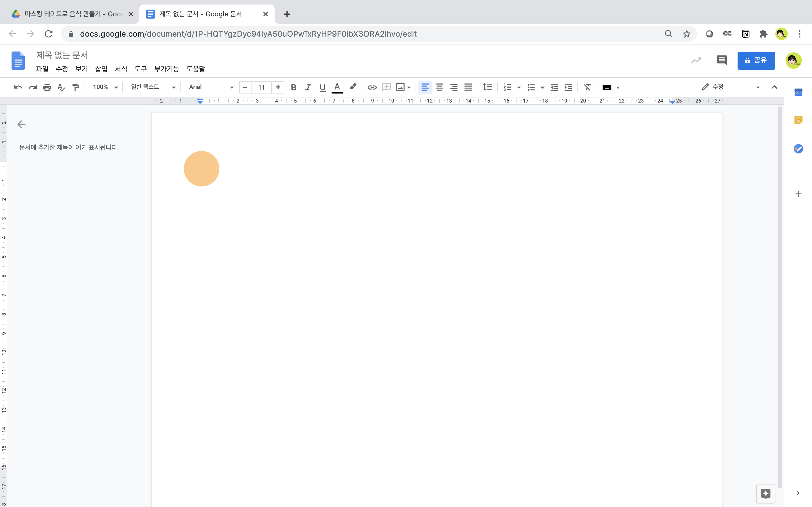Expand the 100% zoom dropdown
Image resolution: width=812 pixels, height=507 pixels.
click(x=105, y=87)
